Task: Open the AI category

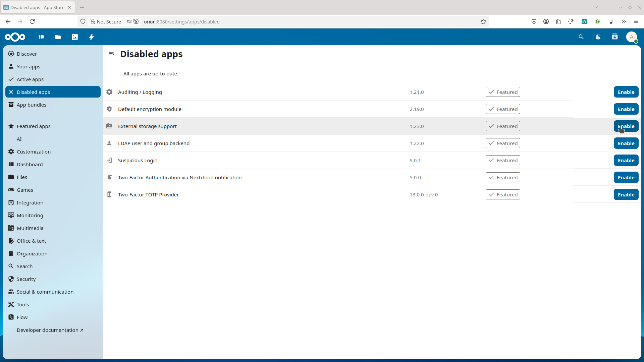Action: point(53,139)
